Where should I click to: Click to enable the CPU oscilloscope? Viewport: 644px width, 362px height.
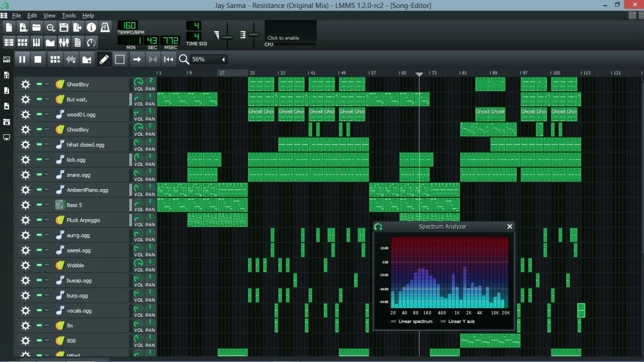click(291, 32)
